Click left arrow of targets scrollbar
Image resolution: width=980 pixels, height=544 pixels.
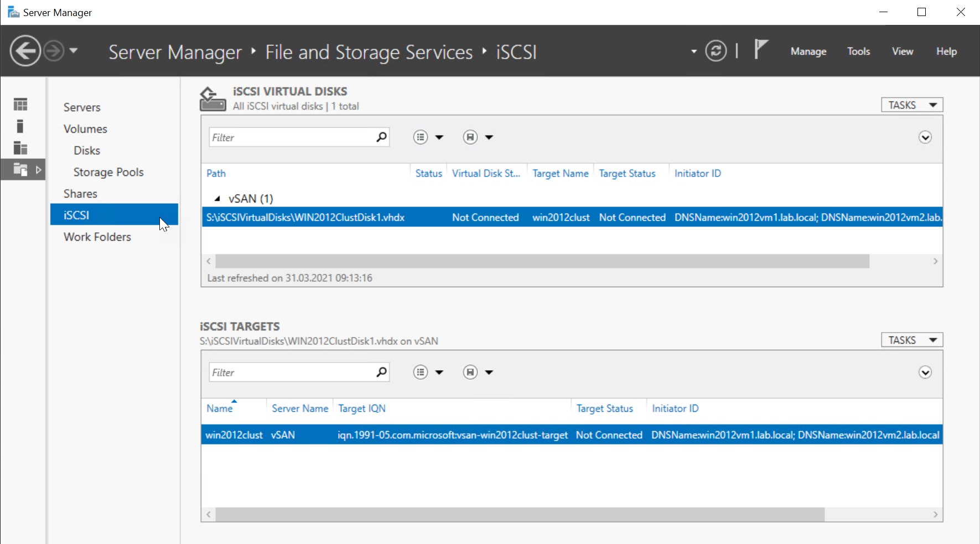[x=209, y=515]
